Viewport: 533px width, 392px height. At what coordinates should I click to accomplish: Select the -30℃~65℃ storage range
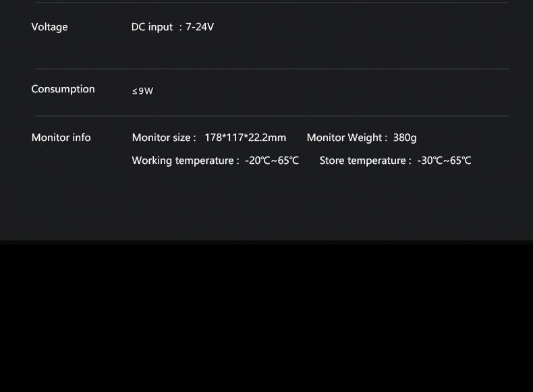pyautogui.click(x=444, y=161)
